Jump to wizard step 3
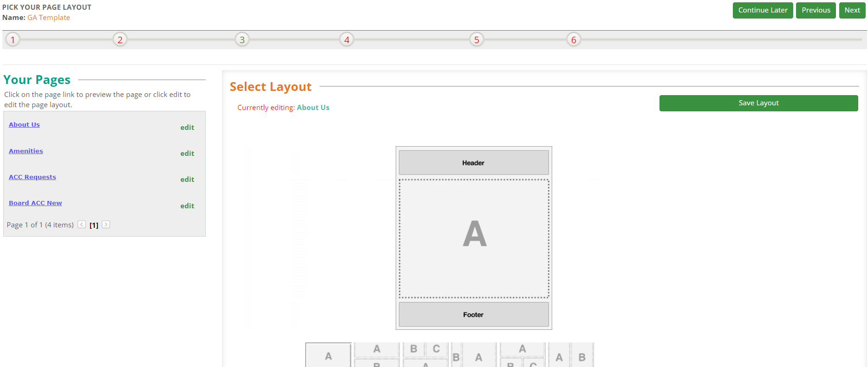Image resolution: width=868 pixels, height=367 pixels. pyautogui.click(x=242, y=40)
